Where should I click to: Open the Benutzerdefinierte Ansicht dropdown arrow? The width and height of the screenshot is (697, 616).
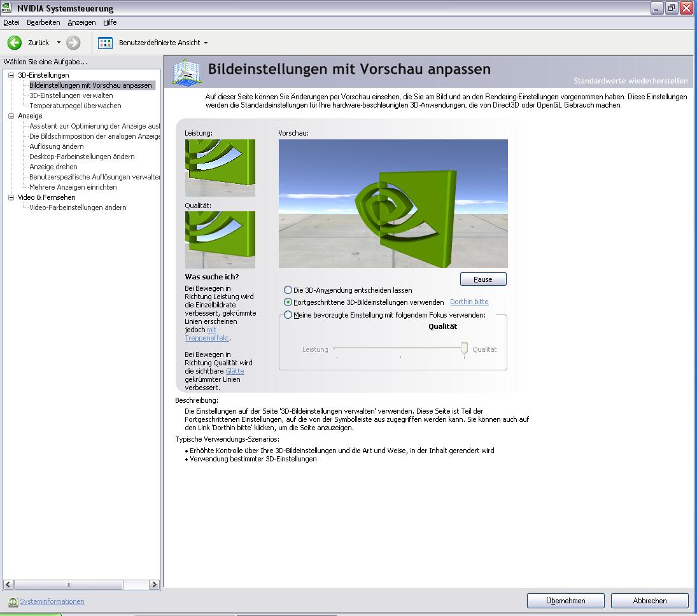(x=206, y=43)
